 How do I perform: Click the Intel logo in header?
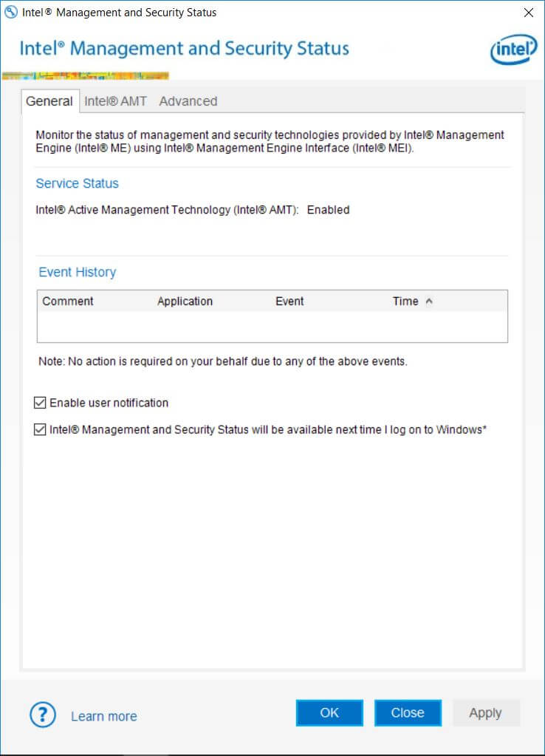point(513,49)
